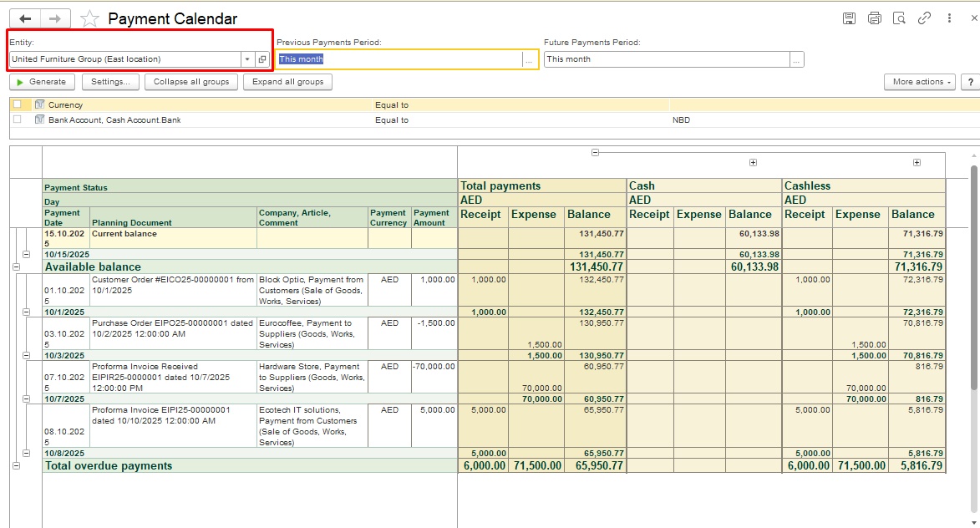Add Payment Calendar to favorites star

pos(90,19)
